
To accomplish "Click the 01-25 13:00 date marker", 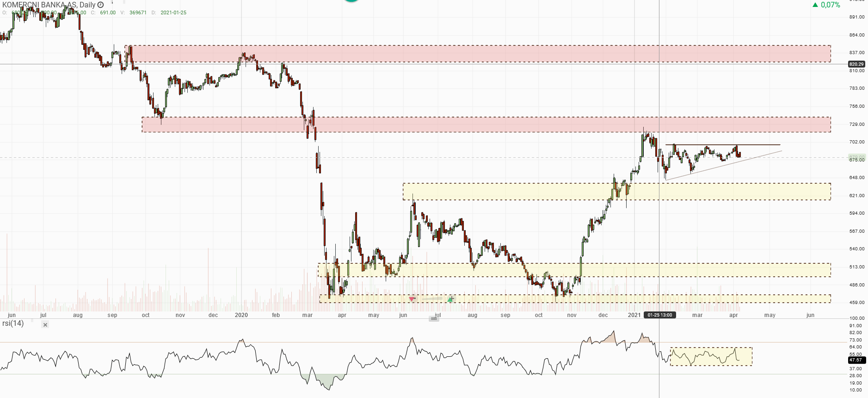I will [659, 315].
